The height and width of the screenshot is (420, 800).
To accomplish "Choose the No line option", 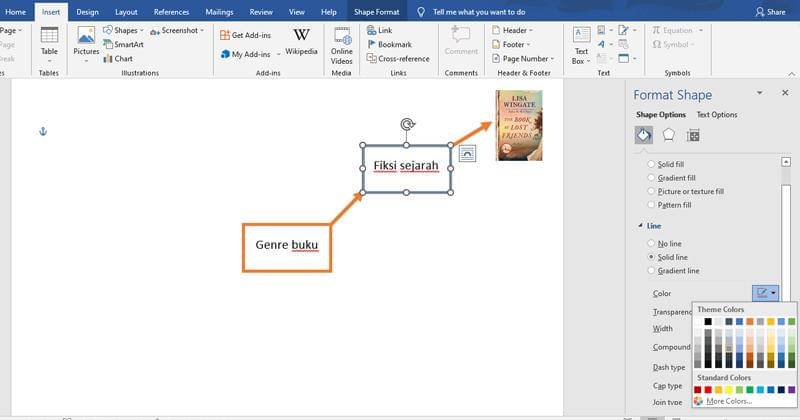I will click(653, 243).
